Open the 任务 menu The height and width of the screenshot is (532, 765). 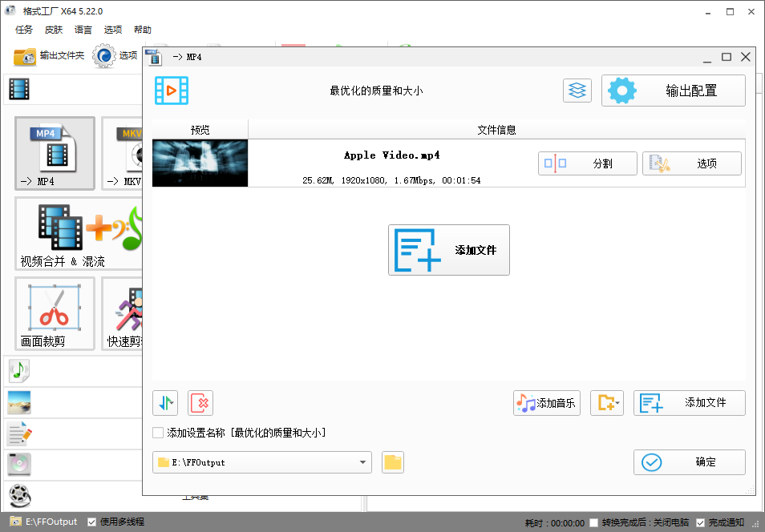(24, 30)
